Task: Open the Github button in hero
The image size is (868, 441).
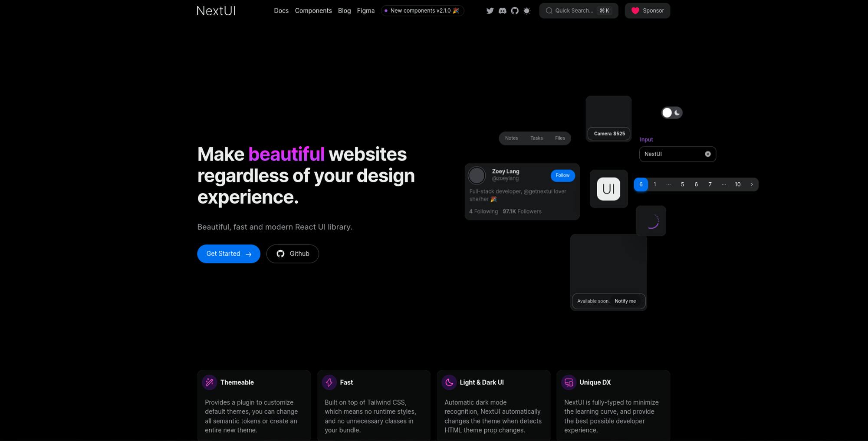Action: [x=293, y=254]
